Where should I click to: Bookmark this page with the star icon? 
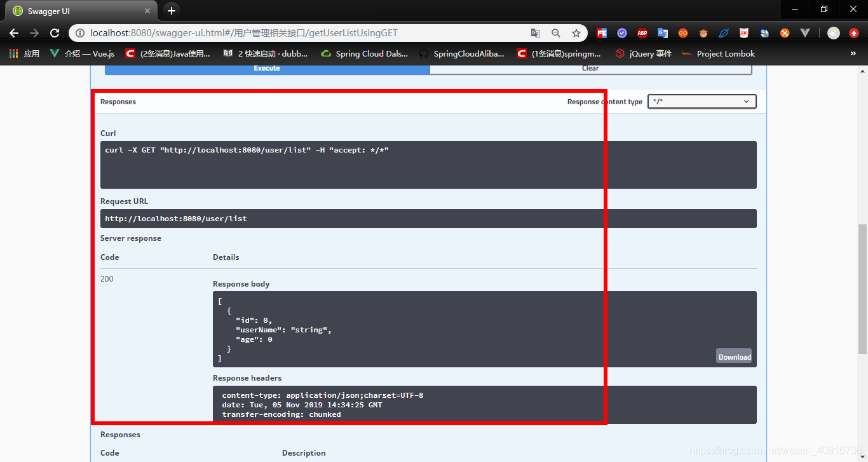[x=576, y=33]
